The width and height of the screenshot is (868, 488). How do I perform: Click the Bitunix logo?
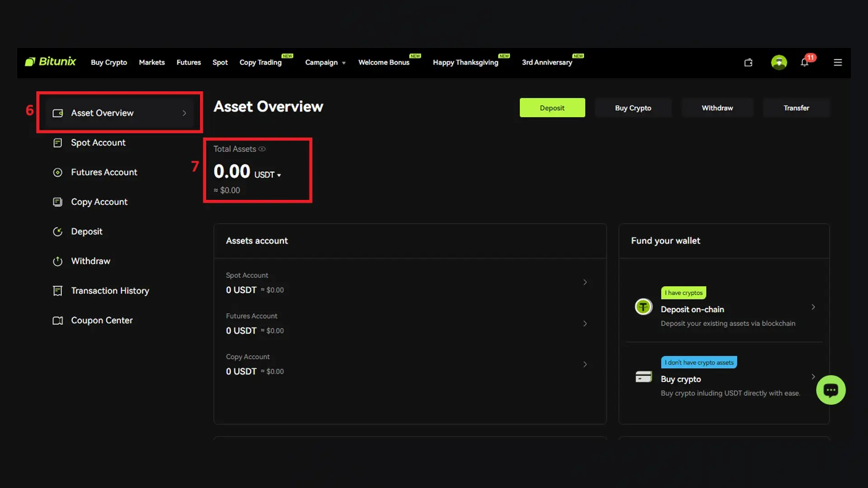tap(50, 62)
